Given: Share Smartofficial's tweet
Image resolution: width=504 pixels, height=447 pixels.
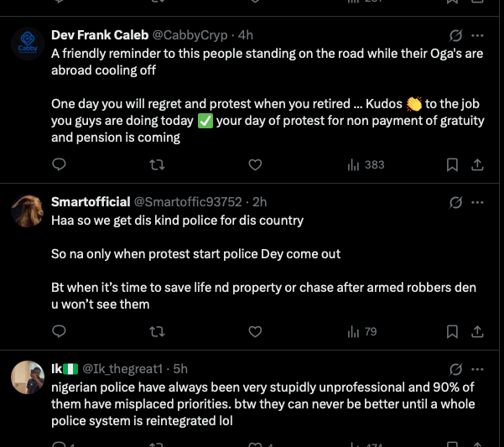Looking at the screenshot, I should tap(477, 331).
